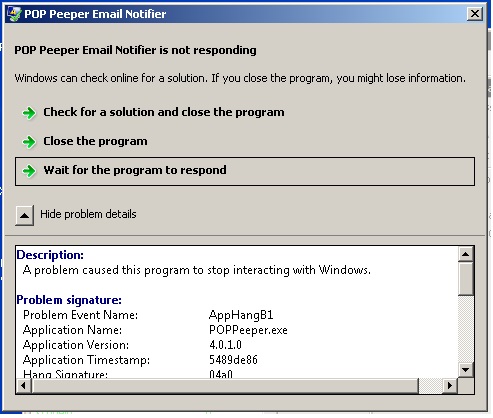Image resolution: width=493 pixels, height=418 pixels.
Task: Click horizontal scroll-left arrow in details pane
Action: point(23,386)
